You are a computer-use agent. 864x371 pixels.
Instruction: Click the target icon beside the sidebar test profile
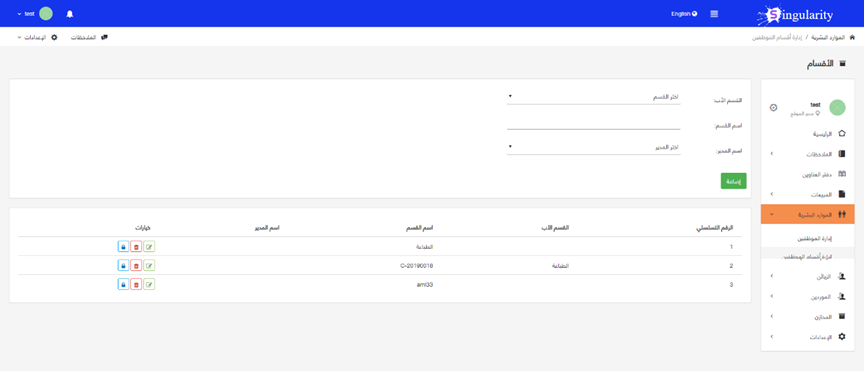(x=773, y=107)
